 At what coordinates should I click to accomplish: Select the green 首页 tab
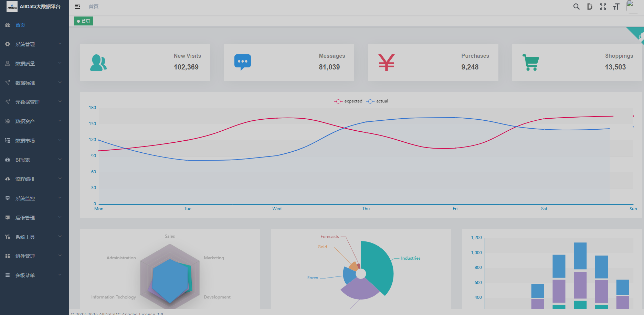[x=84, y=21]
